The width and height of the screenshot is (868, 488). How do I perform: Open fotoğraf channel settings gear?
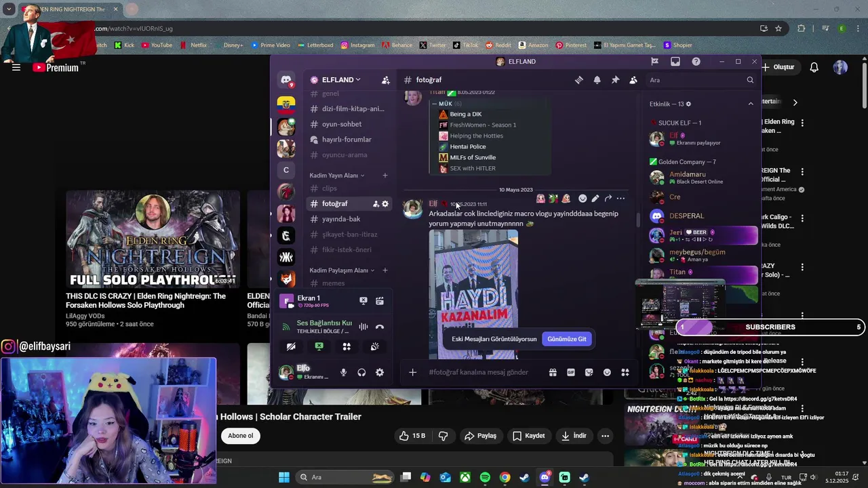[385, 204]
